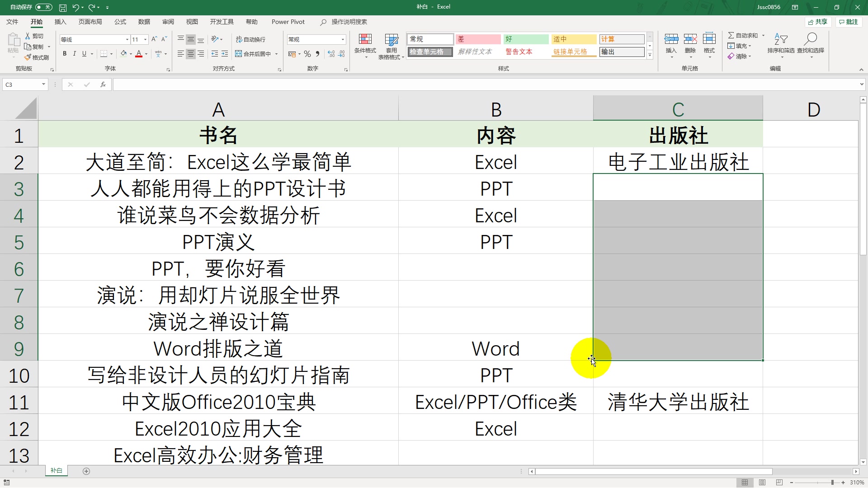The width and height of the screenshot is (868, 488).
Task: Add a new sheet with plus icon
Action: click(x=86, y=471)
